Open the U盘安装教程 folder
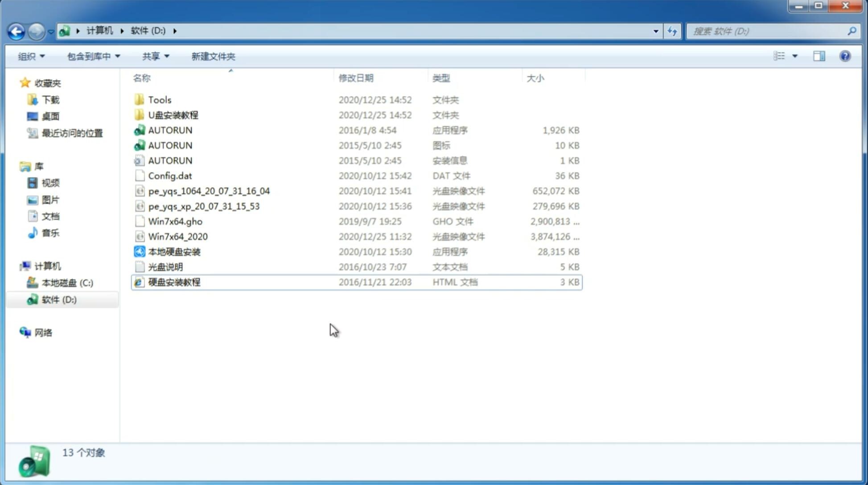Image resolution: width=868 pixels, height=485 pixels. [173, 115]
